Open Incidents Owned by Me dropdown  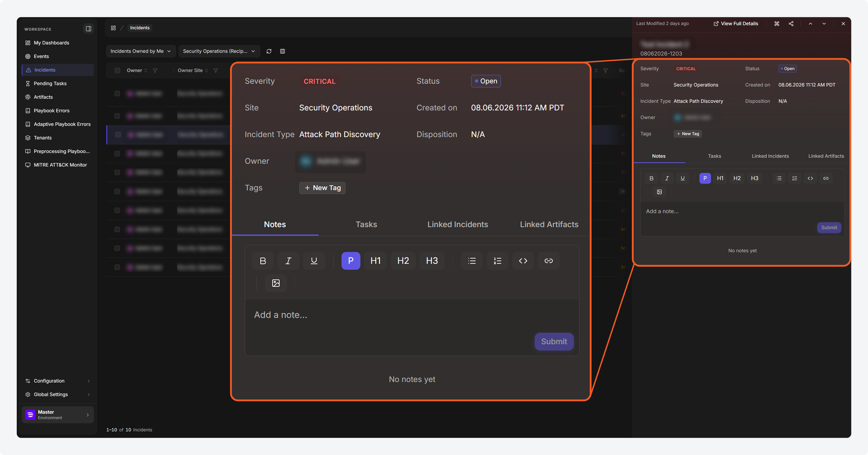(x=141, y=51)
